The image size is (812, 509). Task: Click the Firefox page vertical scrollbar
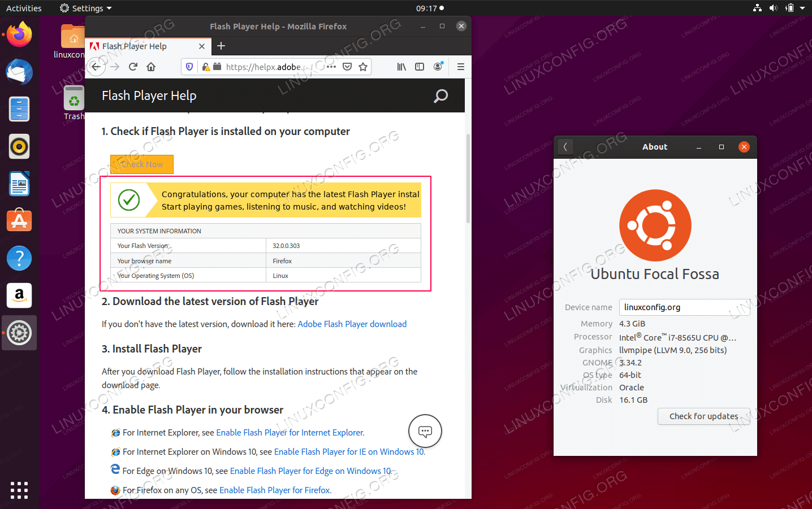coord(468,178)
